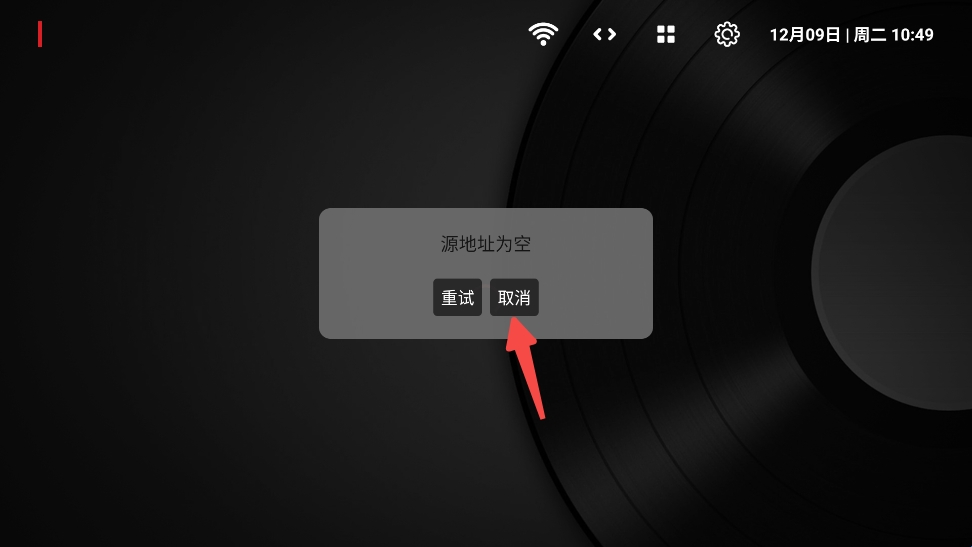Retry loading the empty source address
This screenshot has height=547, width=972.
tap(457, 298)
